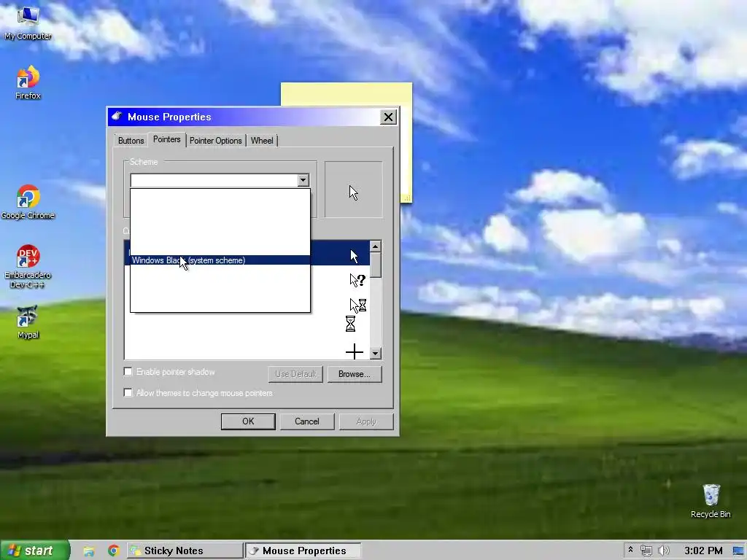Select the Working in Background pointer icon

(x=357, y=305)
